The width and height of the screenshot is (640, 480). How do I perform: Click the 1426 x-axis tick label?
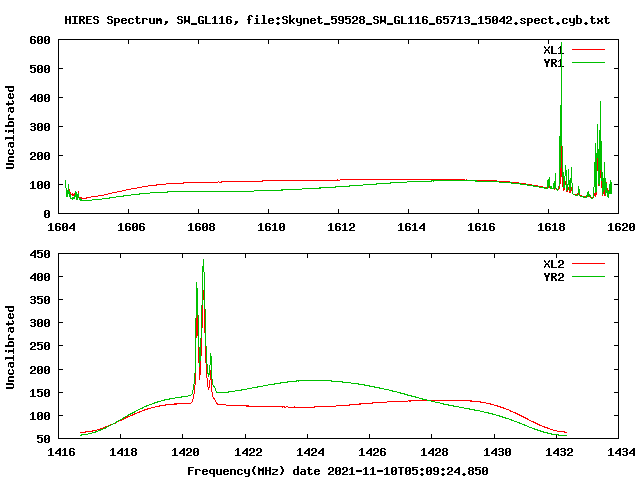[372, 452]
